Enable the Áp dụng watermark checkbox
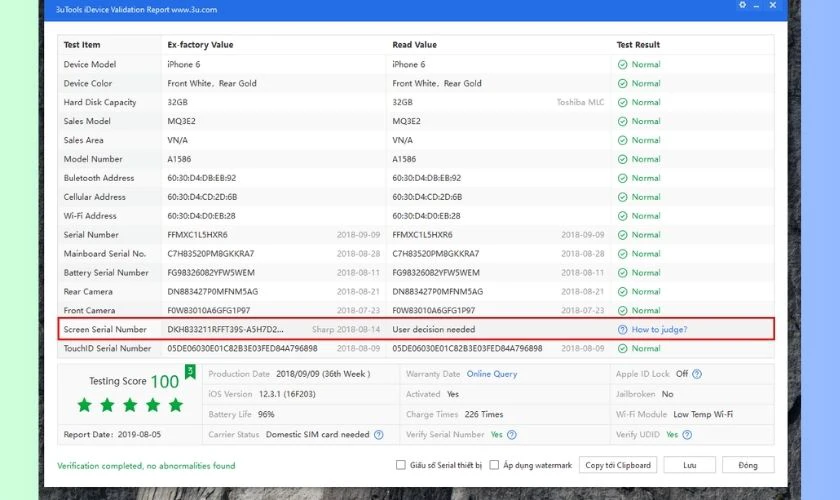The height and width of the screenshot is (500, 840). 494,465
